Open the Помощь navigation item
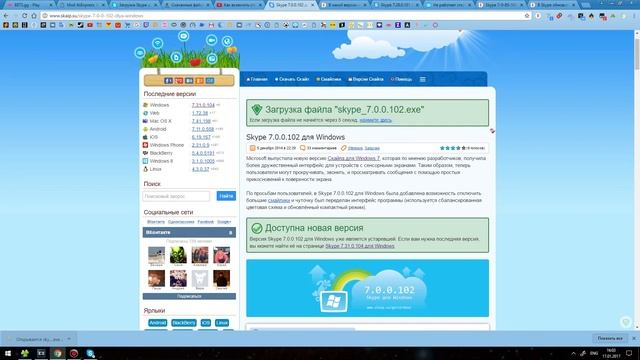 [x=401, y=79]
